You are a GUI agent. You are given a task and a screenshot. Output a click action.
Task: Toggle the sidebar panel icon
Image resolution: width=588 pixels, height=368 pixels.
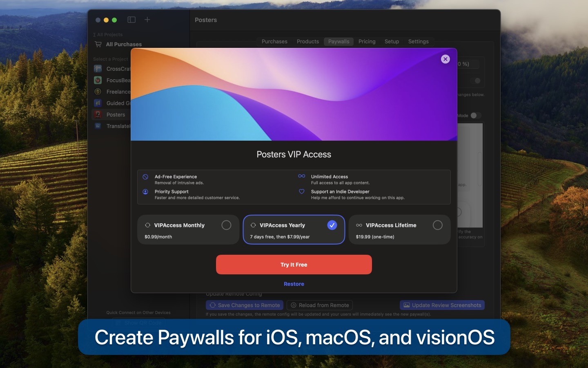coord(131,20)
